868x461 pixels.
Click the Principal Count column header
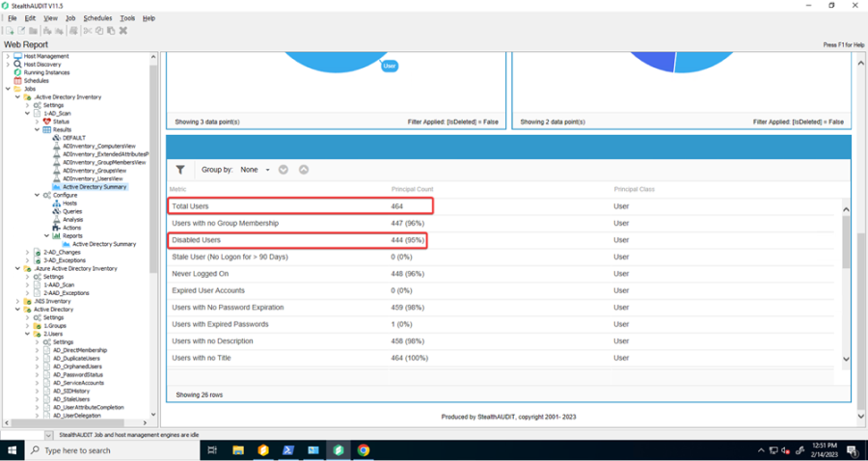pyautogui.click(x=413, y=189)
